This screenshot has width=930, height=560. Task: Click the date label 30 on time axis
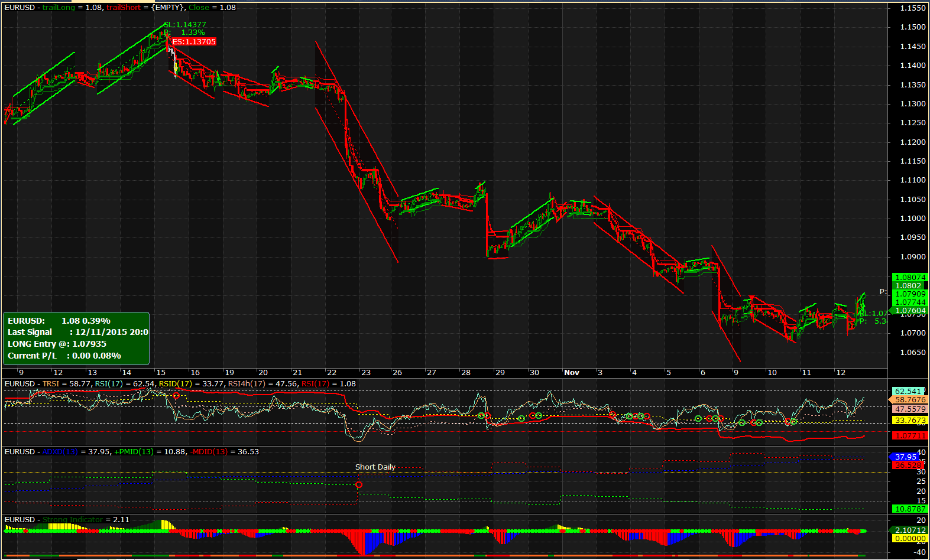pos(534,373)
